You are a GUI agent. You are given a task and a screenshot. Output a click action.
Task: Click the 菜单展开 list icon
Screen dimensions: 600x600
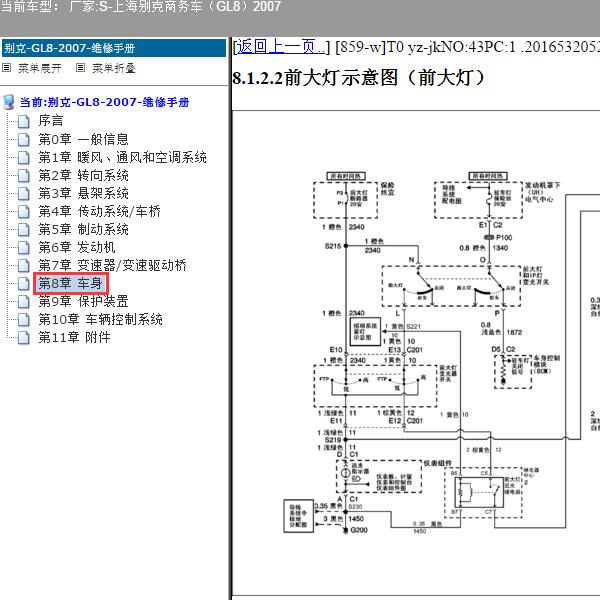7,68
